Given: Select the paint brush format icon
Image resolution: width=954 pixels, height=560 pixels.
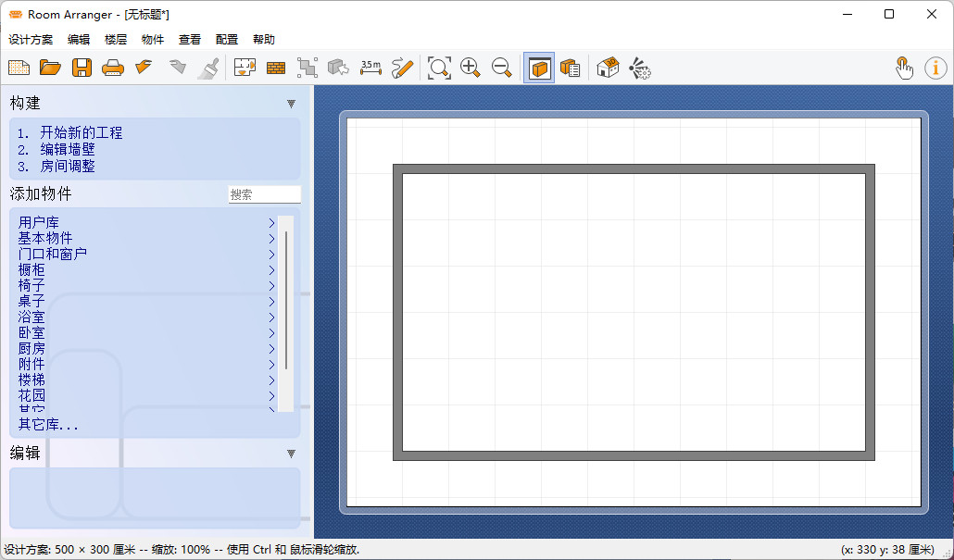Looking at the screenshot, I should 208,68.
